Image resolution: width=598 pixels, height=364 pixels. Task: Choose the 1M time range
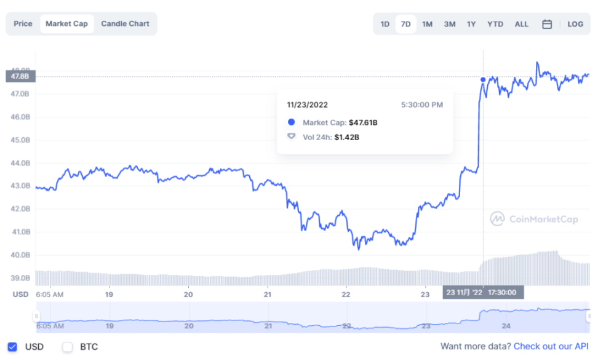(x=427, y=24)
